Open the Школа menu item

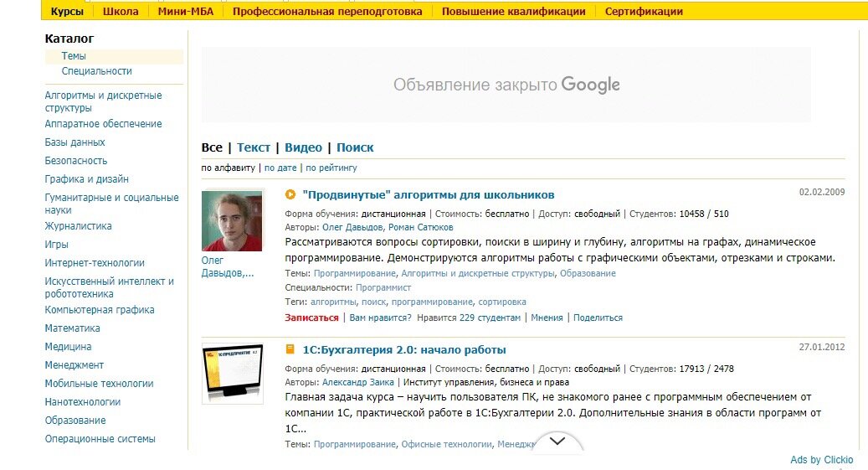(121, 11)
